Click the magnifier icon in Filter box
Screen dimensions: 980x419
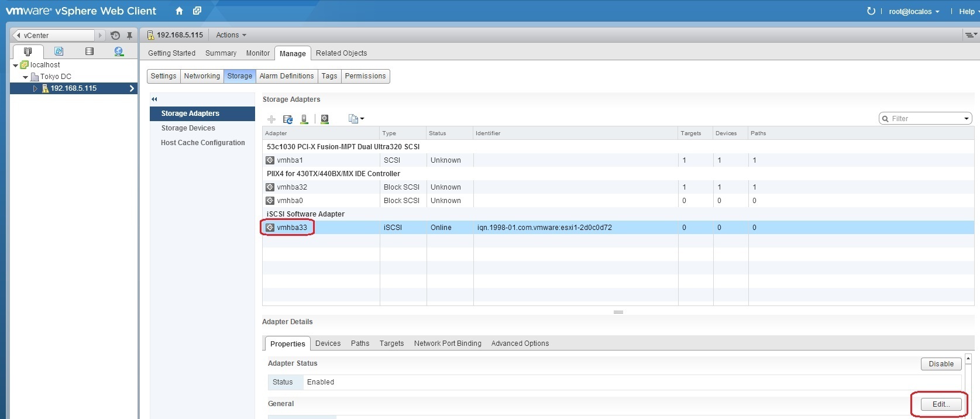[x=885, y=119]
